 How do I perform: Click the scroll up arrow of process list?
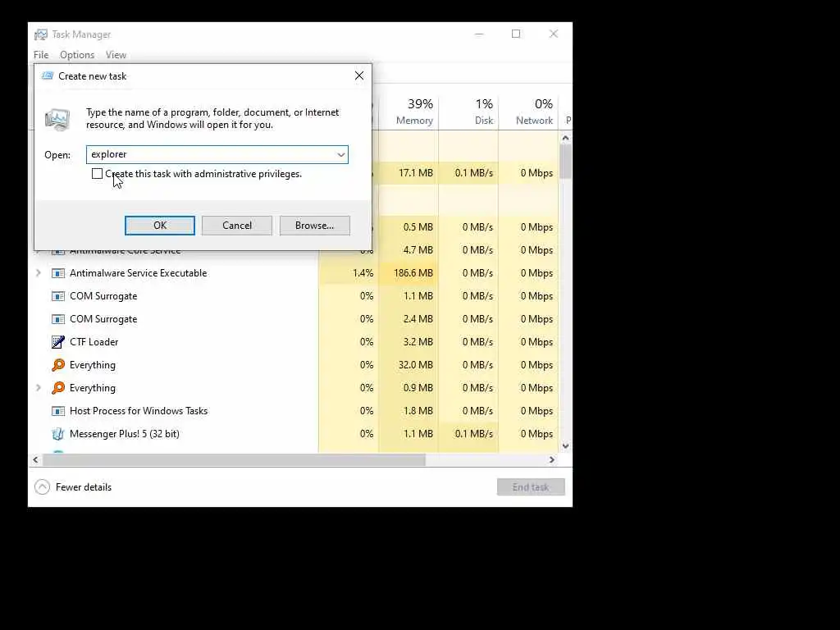565,138
